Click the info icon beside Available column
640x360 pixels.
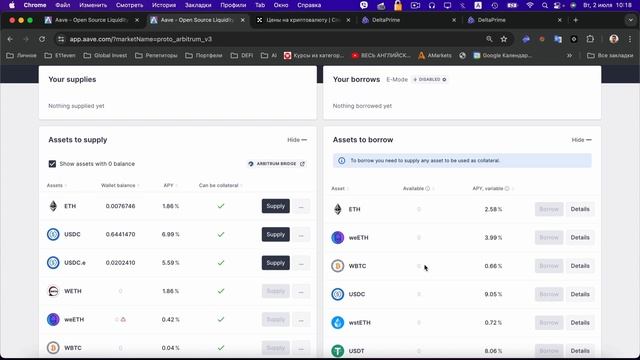[x=428, y=189]
